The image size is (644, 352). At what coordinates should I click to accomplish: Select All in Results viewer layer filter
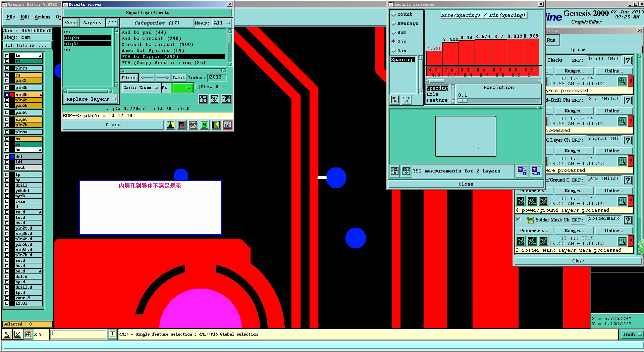click(112, 23)
